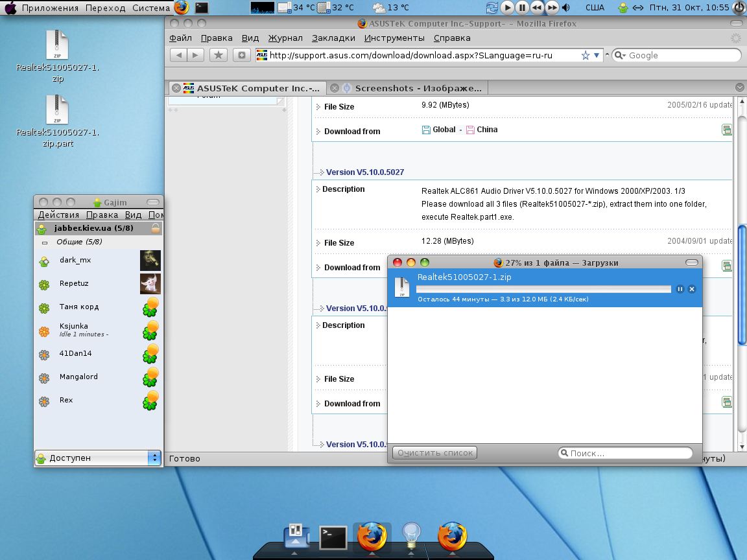Pause the Realtek51005027-1.zip download
Viewport: 747px width, 560px height.
(680, 289)
